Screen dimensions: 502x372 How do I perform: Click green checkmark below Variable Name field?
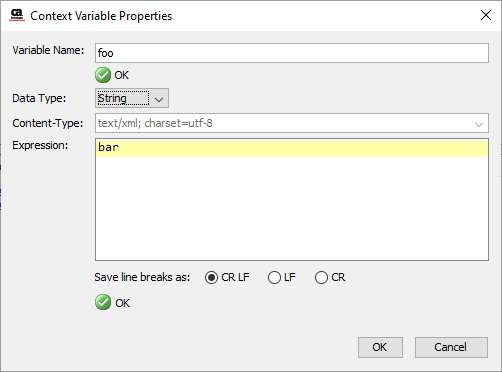tap(103, 75)
